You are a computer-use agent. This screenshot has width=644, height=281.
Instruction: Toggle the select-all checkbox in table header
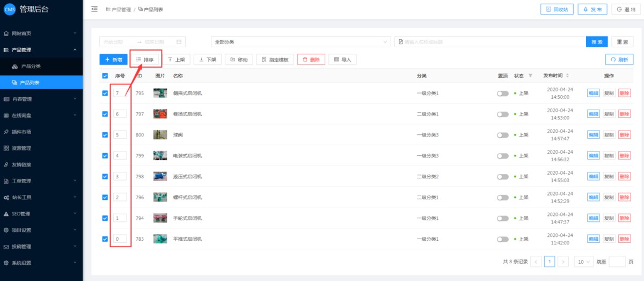(x=105, y=76)
